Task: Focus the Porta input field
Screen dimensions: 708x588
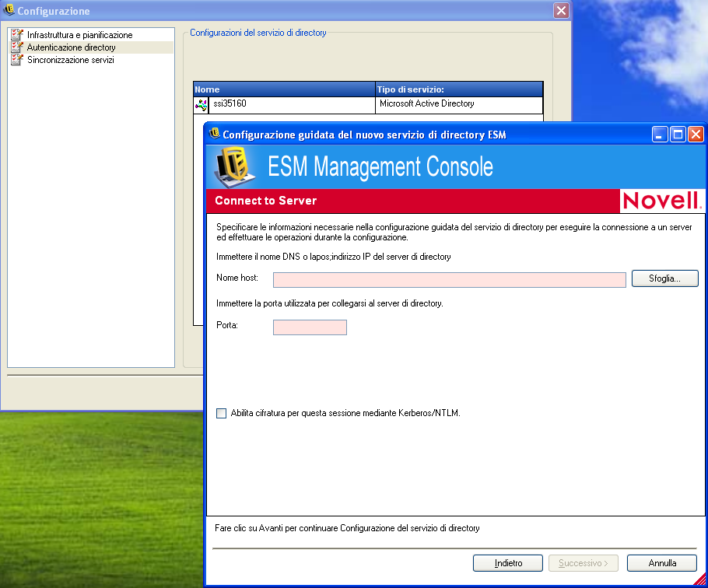Action: click(310, 327)
